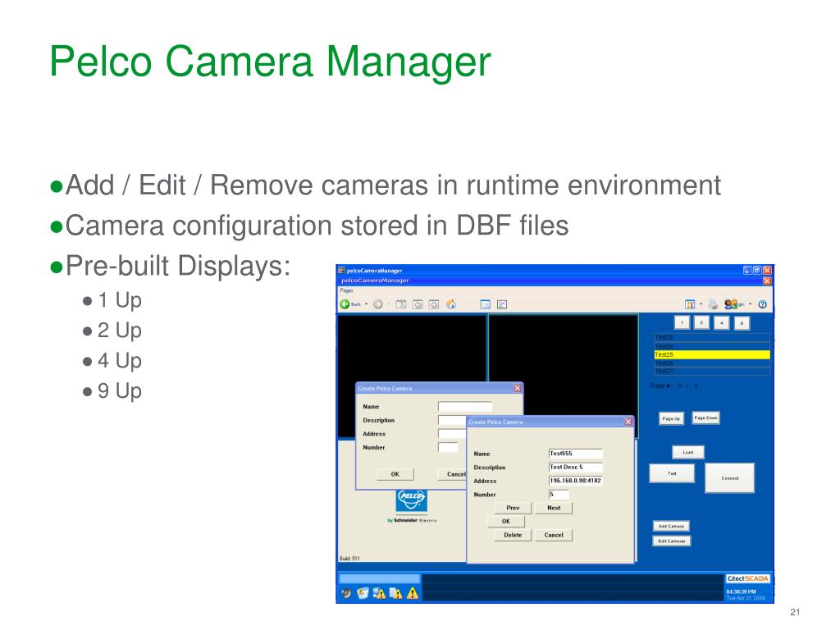
Task: Click the Home house icon in toolbar
Action: (x=451, y=304)
